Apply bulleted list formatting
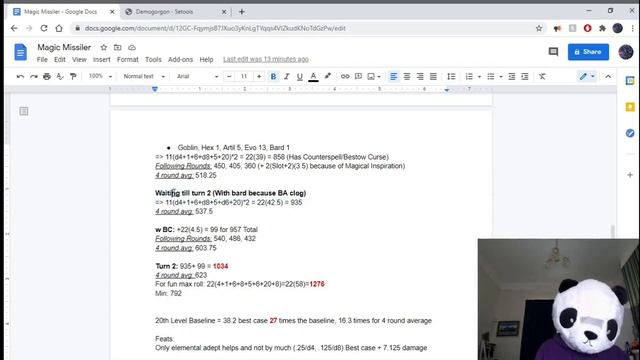Viewport: 640px width, 360px height. click(491, 76)
